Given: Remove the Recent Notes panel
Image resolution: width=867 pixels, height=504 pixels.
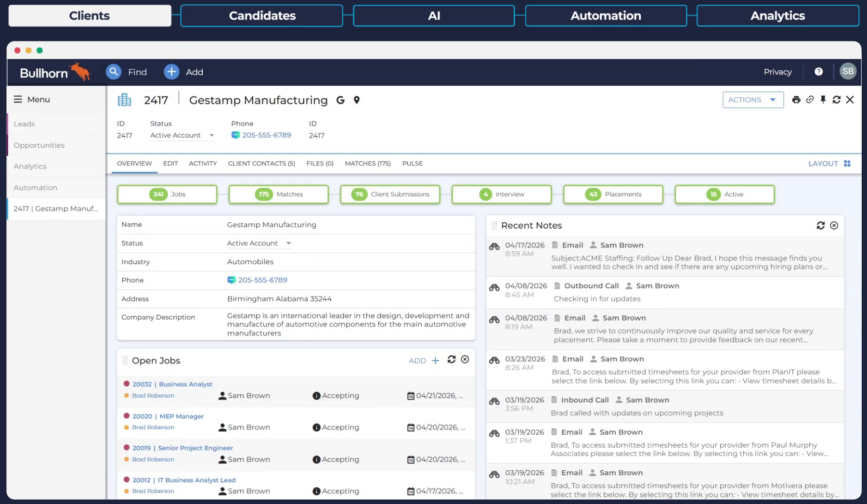Looking at the screenshot, I should click(x=834, y=225).
